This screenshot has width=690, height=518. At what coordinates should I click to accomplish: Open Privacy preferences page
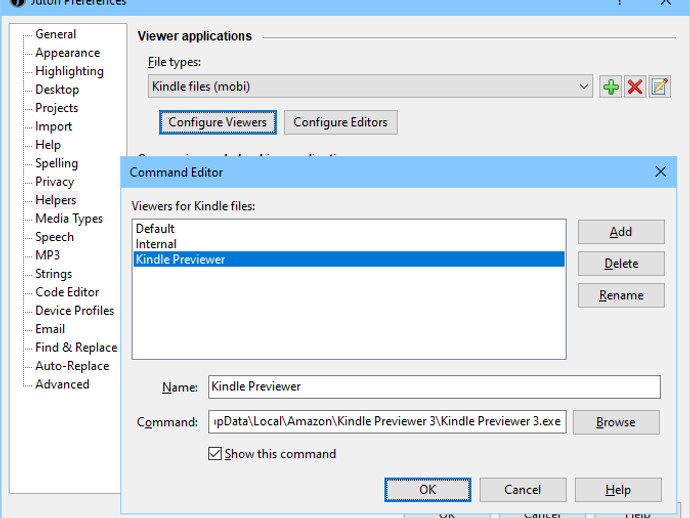point(55,182)
